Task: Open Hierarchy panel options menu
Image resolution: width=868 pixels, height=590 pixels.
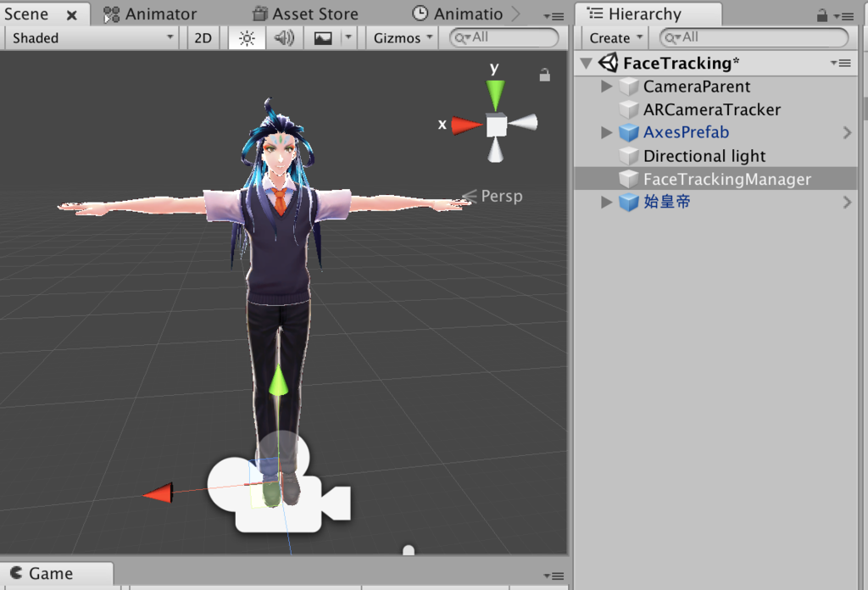Action: point(844,17)
